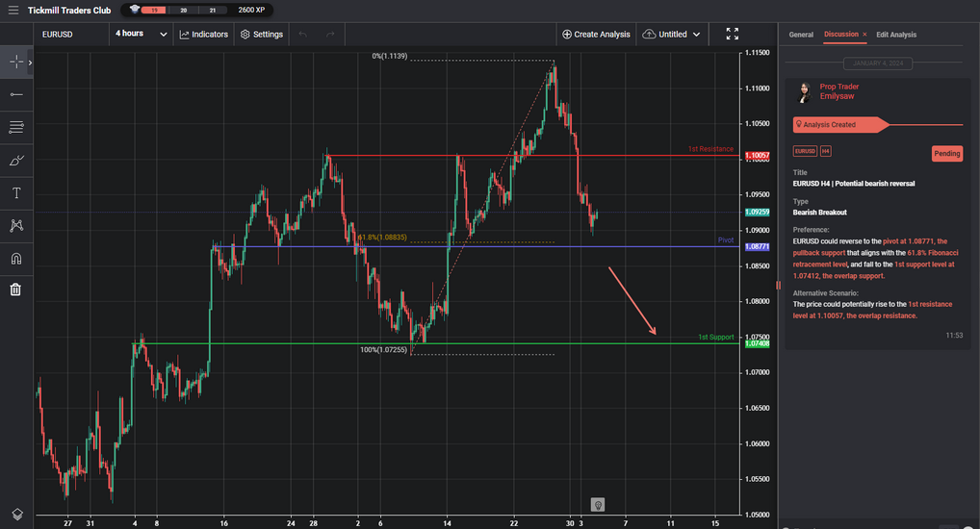Select the Pivot line label
This screenshot has width=980, height=529.
pos(726,239)
